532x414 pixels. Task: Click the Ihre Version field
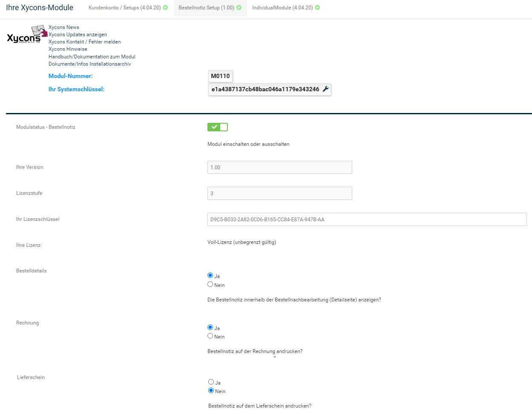coord(280,168)
